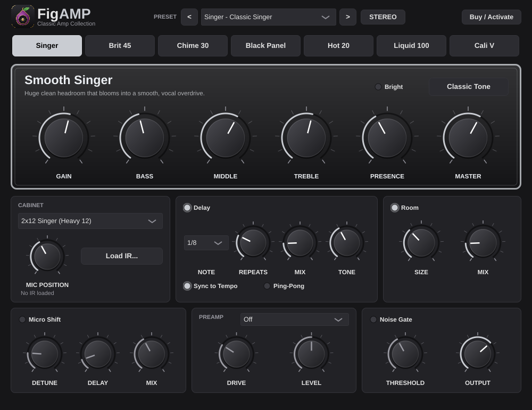Switch to the Chime 30 amp tab
Screen dimensions: 532x410
(193, 45)
